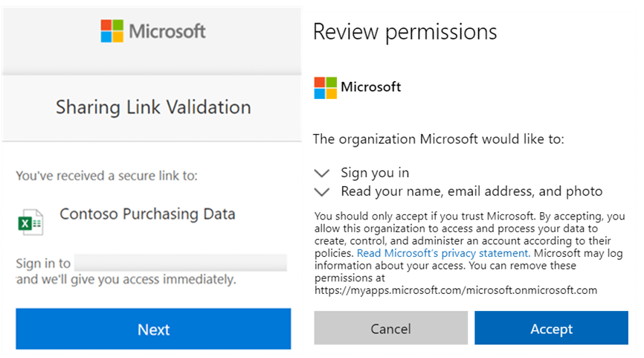Image resolution: width=644 pixels, height=358 pixels.
Task: Expand the "Sign you in" permission chevron
Action: point(321,173)
